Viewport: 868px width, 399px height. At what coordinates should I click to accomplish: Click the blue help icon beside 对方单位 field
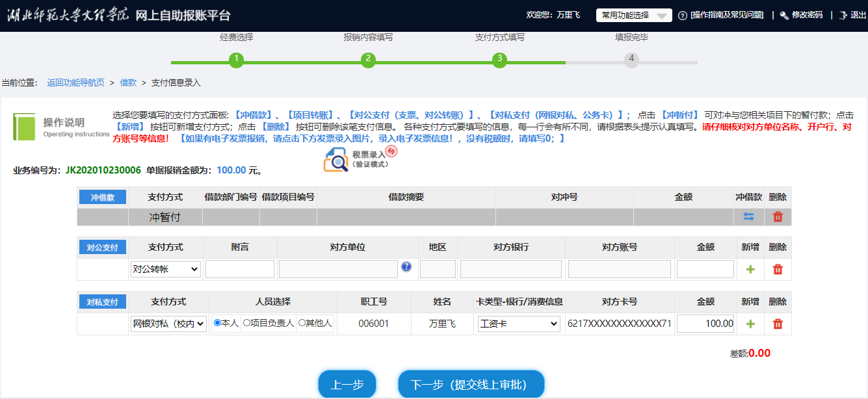406,266
